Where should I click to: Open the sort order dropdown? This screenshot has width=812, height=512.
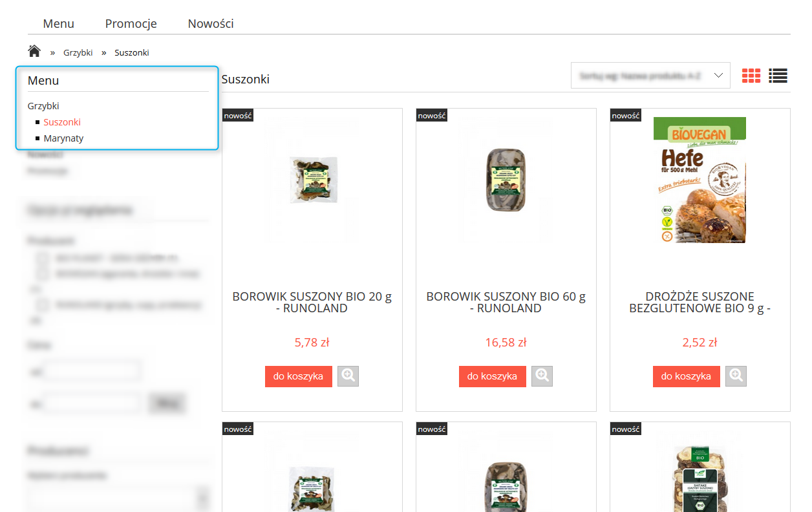650,76
